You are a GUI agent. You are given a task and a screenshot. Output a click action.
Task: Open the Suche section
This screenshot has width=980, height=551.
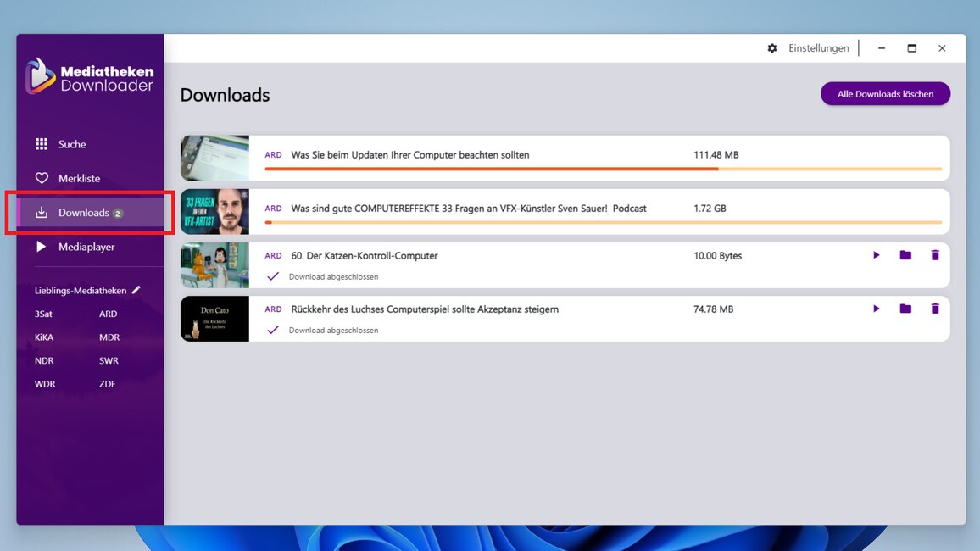click(72, 144)
